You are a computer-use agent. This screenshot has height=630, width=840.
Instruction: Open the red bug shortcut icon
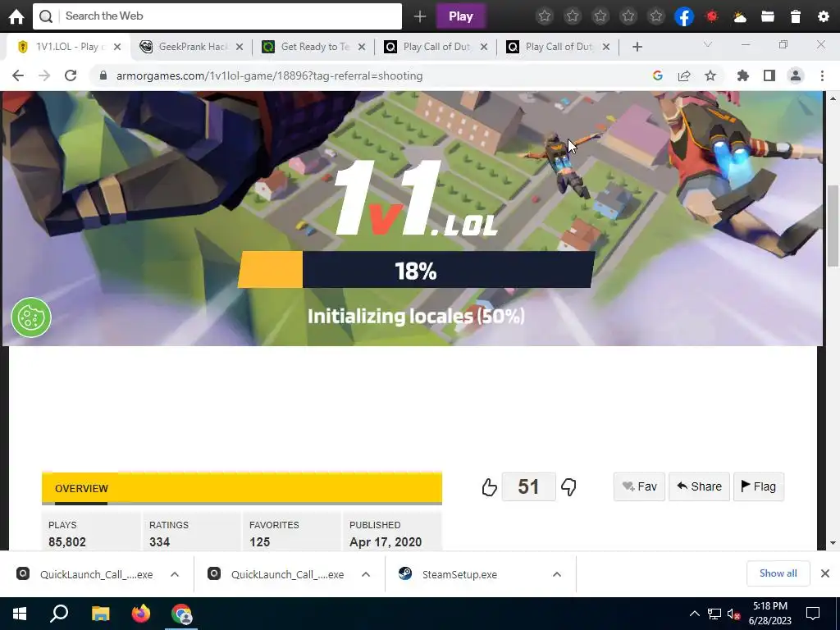tap(712, 16)
